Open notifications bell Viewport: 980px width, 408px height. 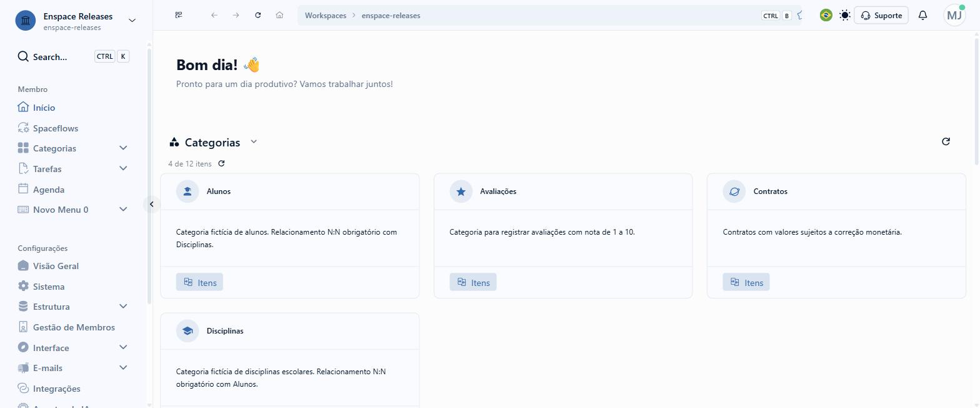[922, 15]
